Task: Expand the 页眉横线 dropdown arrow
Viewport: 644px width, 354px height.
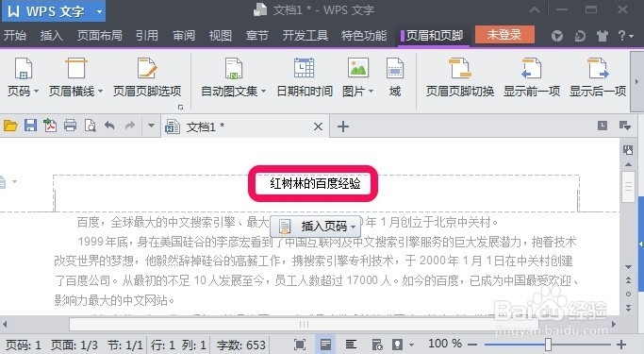Action: click(100, 92)
